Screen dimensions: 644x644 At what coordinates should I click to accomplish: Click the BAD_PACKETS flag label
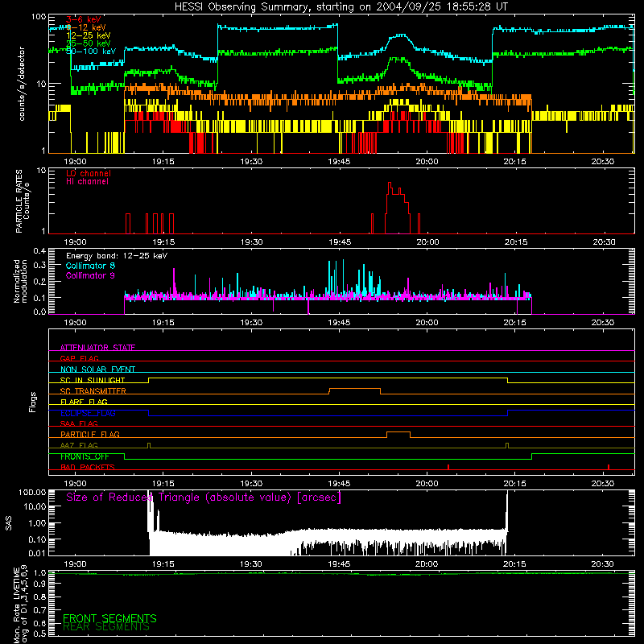click(88, 467)
